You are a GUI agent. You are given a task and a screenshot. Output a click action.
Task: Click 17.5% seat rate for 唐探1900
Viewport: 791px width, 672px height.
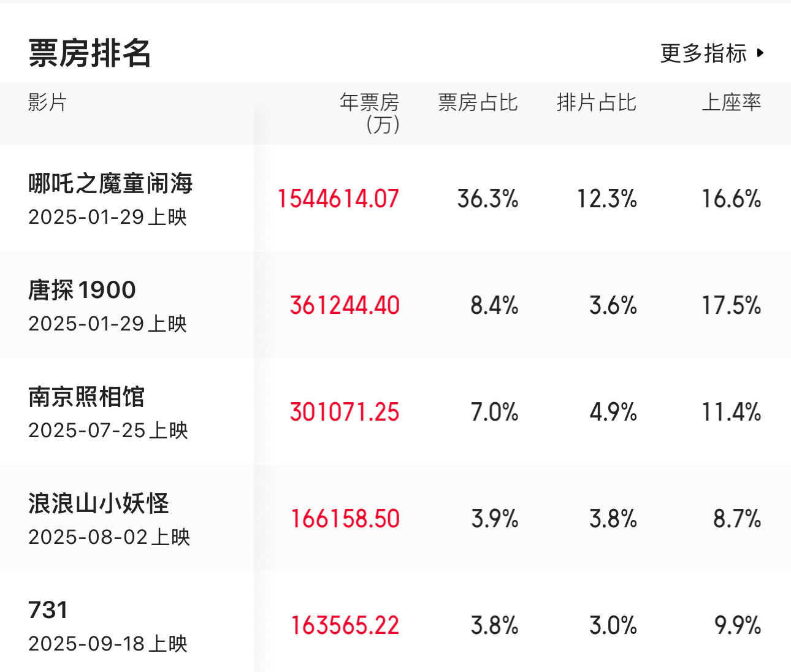pos(731,305)
